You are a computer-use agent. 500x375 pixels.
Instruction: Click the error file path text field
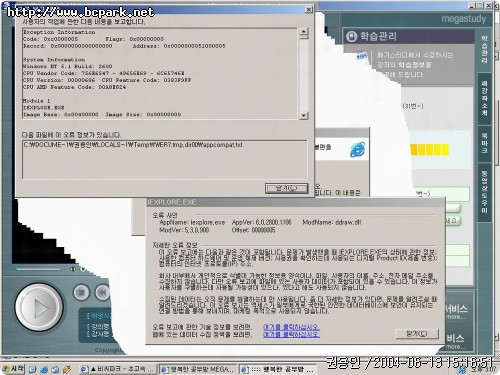coord(165,159)
